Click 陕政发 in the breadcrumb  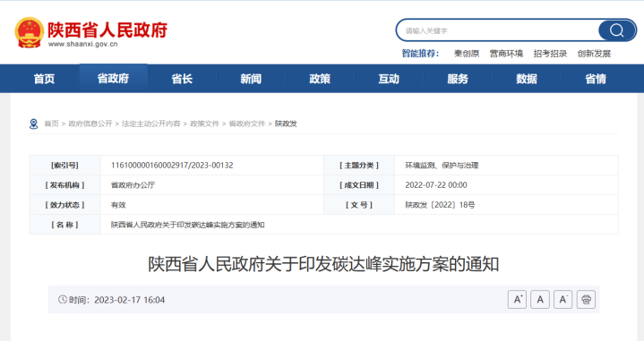pos(286,124)
